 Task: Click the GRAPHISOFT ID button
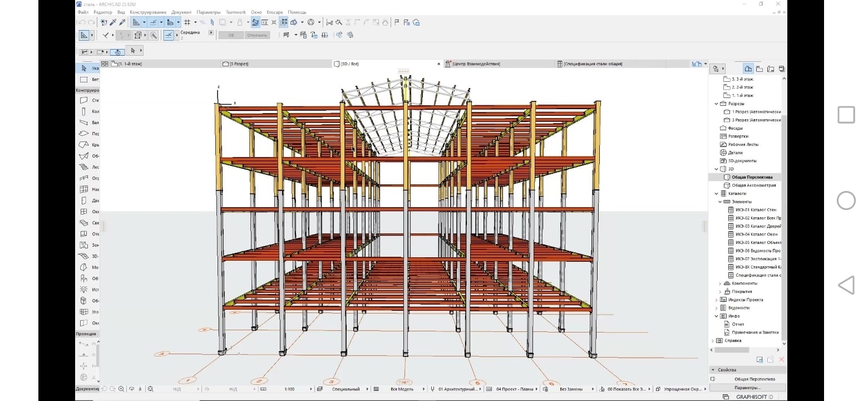tap(754, 397)
